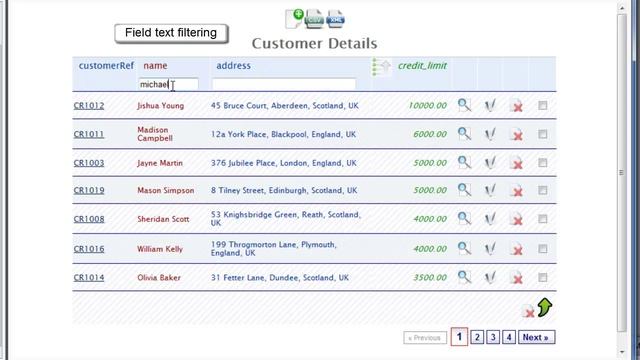Tick the checkbox for CR1012
640x360 pixels.
click(542, 105)
